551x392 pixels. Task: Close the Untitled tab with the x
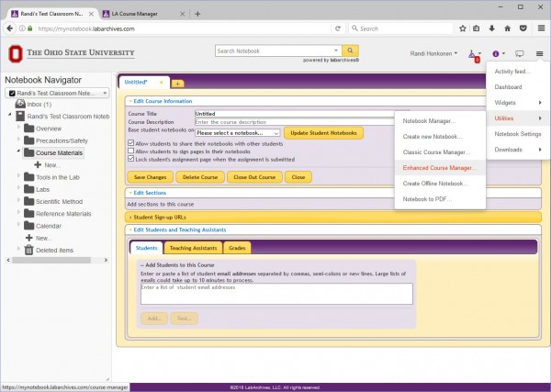coord(162,83)
